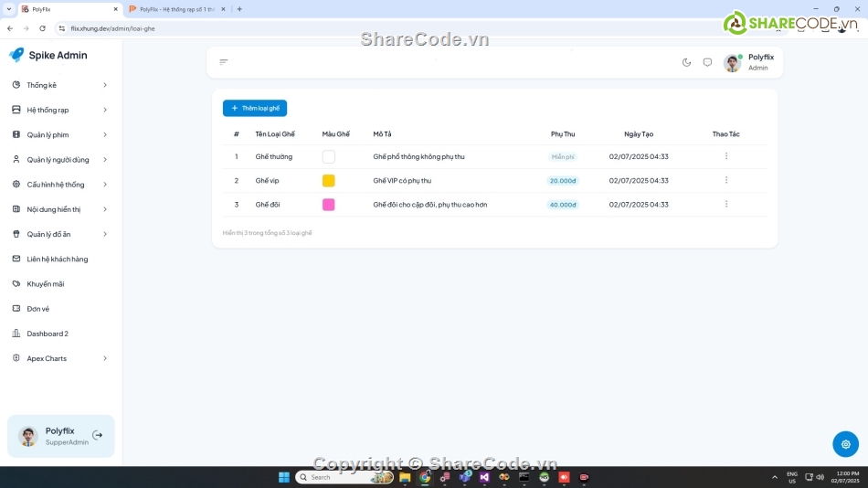Go back with the browser back arrow

[x=10, y=28]
